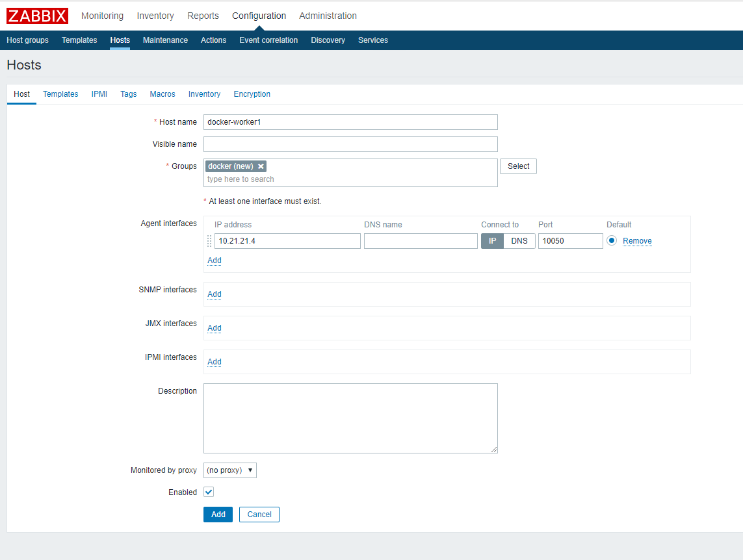This screenshot has width=743, height=560.
Task: Click the Port input field
Action: point(570,240)
